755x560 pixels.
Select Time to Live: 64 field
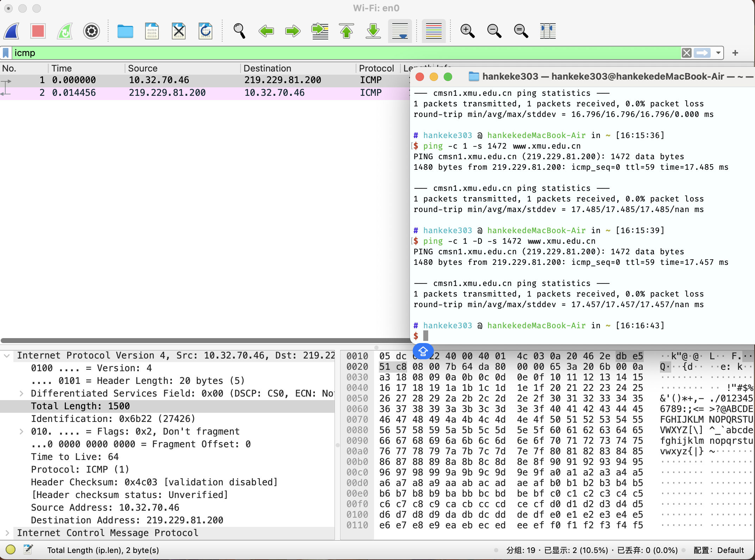(x=167, y=457)
